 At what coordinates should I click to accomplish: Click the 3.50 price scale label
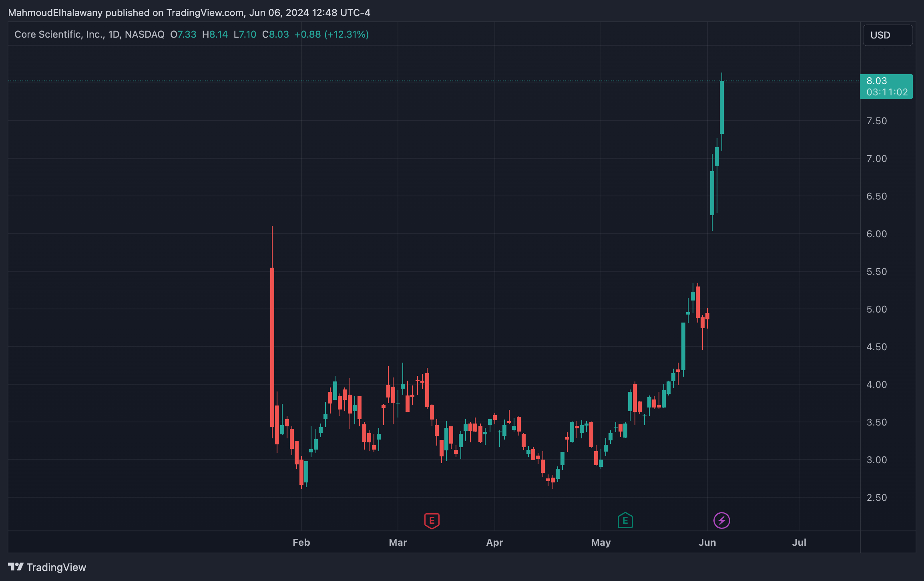(x=876, y=422)
